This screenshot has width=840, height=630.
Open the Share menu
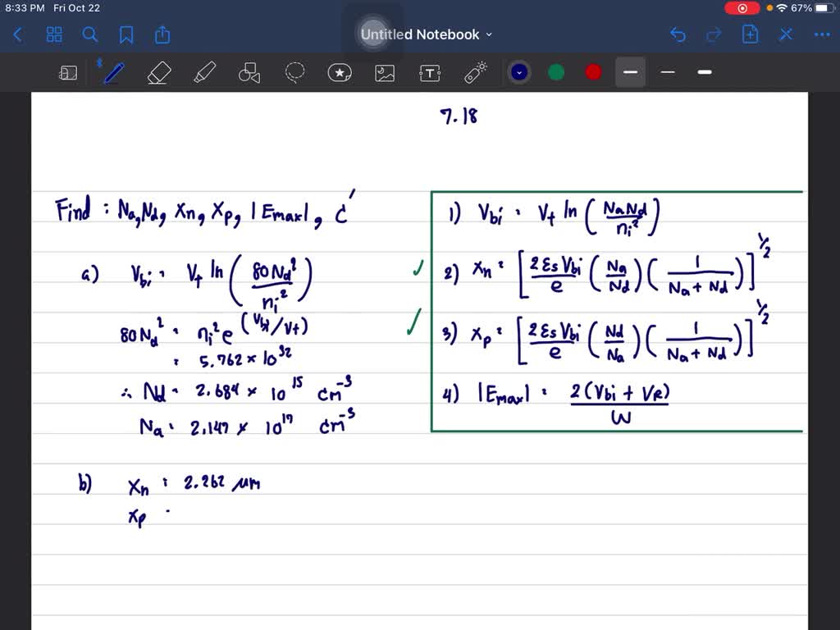tap(162, 34)
